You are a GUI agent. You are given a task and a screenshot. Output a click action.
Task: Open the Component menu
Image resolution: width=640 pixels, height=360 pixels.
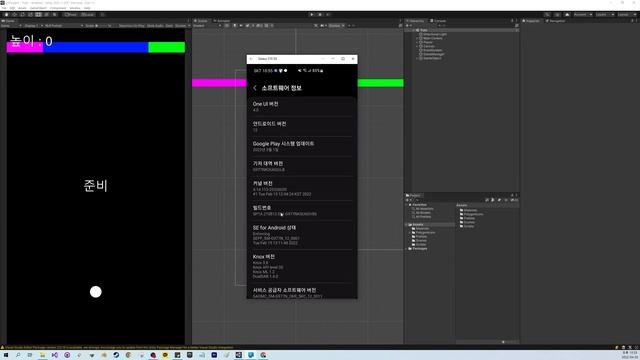[58, 8]
